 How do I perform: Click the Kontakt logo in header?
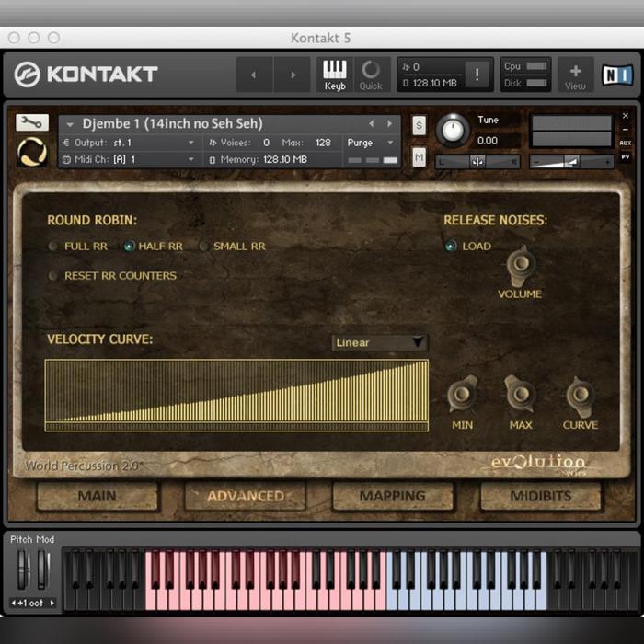(86, 75)
